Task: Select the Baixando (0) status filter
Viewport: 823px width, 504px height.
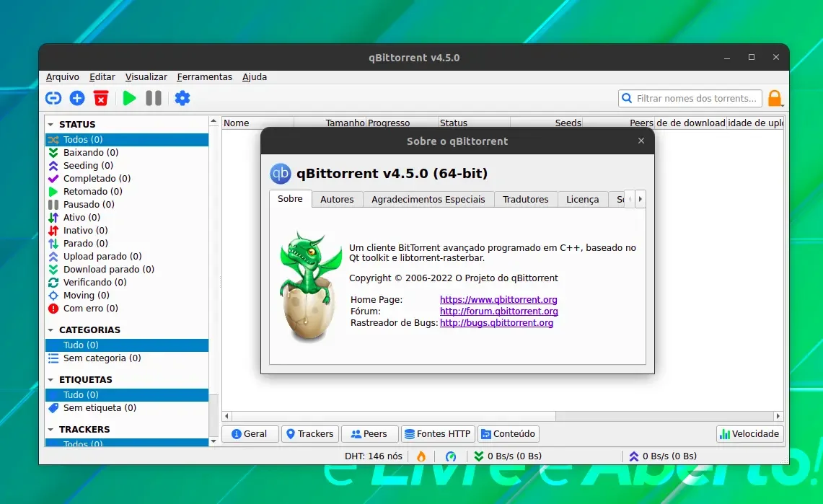Action: pos(127,153)
